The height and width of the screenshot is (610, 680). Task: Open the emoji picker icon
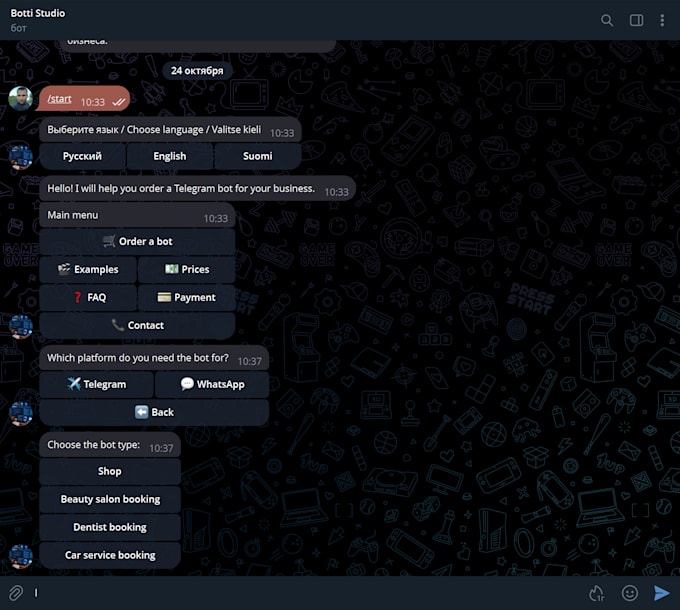(629, 593)
